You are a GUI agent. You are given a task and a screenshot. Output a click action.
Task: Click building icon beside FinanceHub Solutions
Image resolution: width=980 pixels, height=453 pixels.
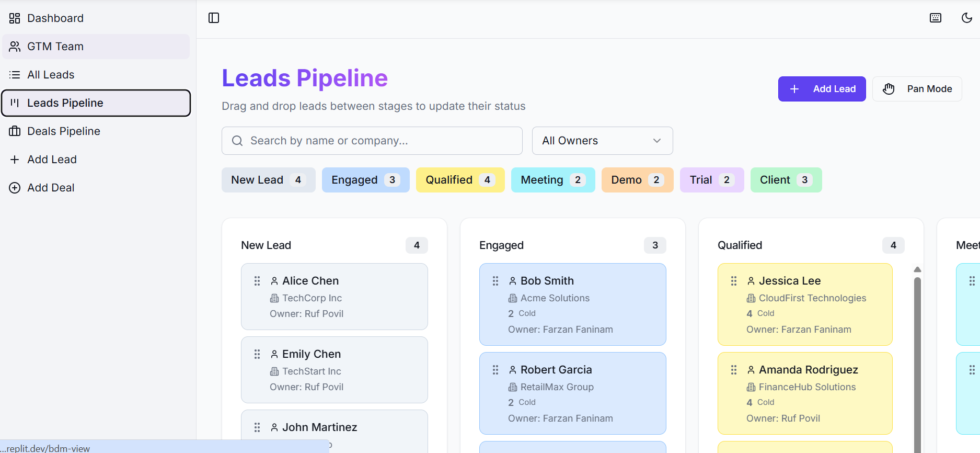[751, 387]
